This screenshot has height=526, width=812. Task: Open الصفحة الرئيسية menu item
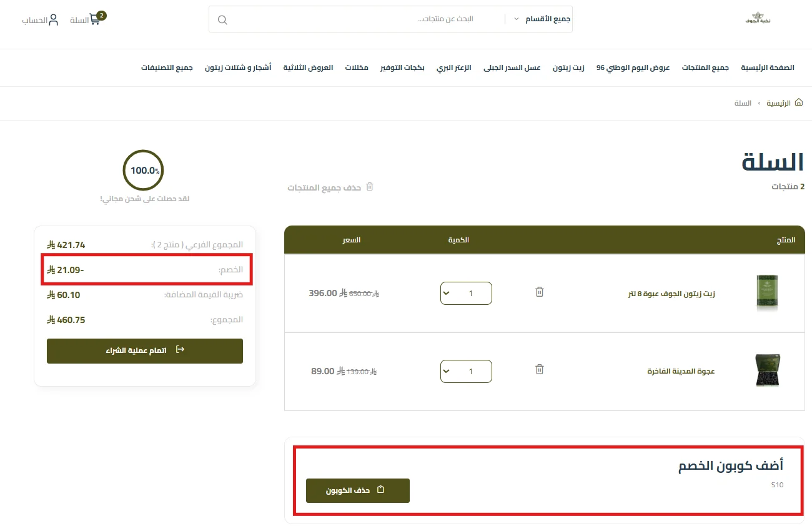pos(768,67)
